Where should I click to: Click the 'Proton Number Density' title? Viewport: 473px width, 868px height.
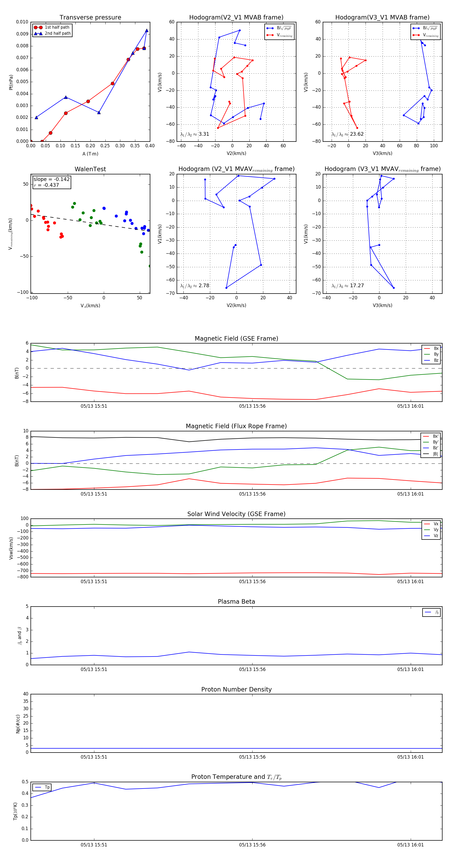pyautogui.click(x=236, y=689)
